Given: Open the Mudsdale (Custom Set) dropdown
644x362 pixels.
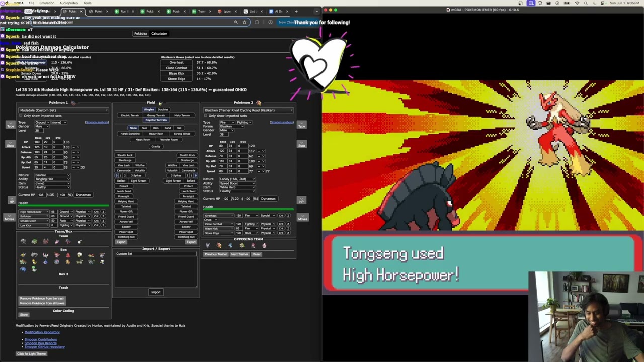Looking at the screenshot, I should [63, 110].
